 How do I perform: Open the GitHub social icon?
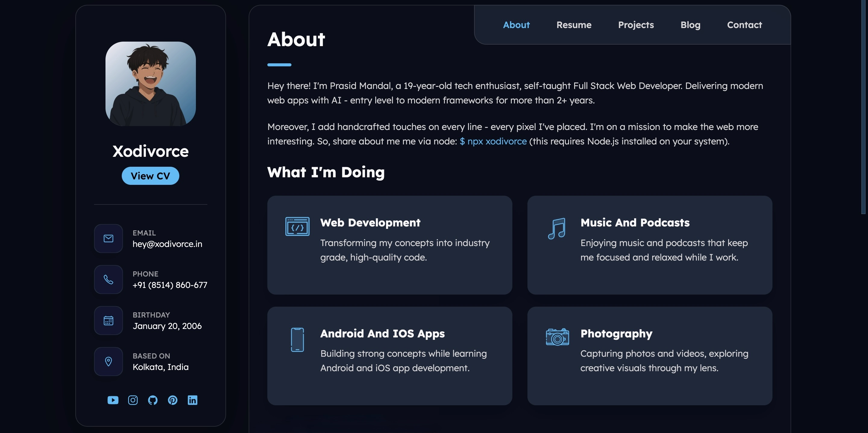[x=153, y=400]
